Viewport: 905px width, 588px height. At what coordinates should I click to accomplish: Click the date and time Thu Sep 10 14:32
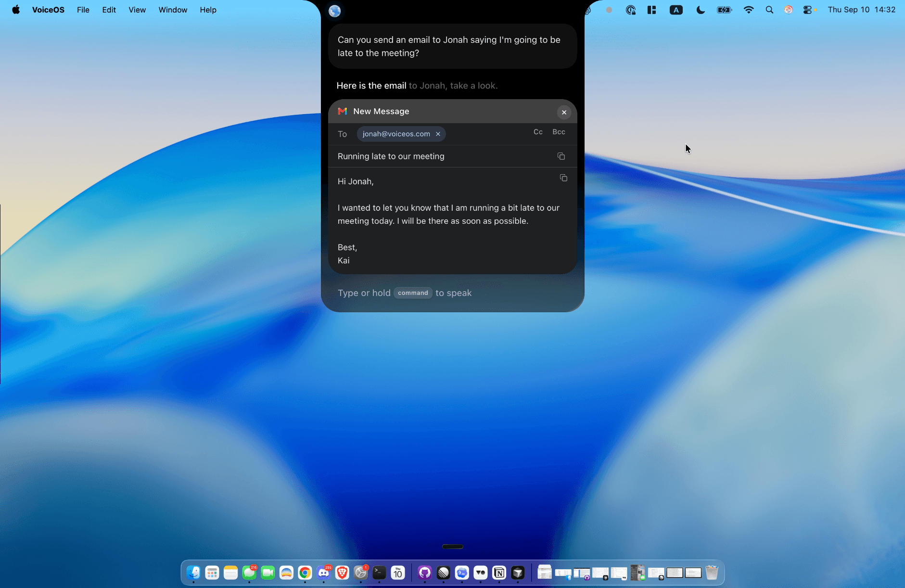tap(861, 10)
